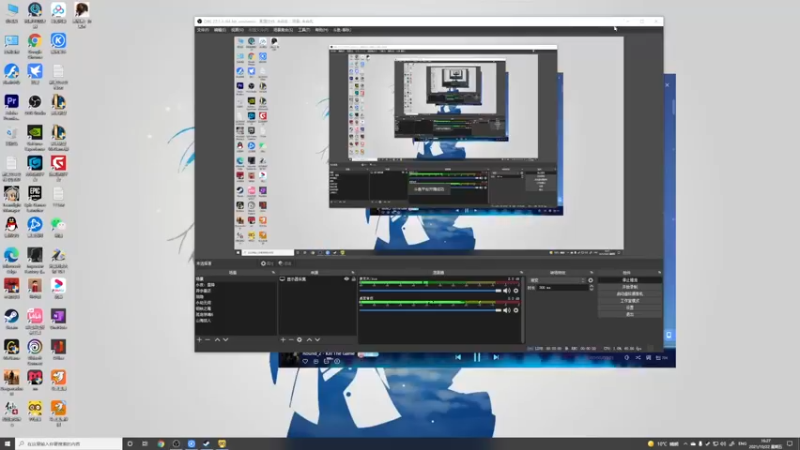Open the Tools menu in OBS
This screenshot has height=450, width=800.
coord(304,30)
